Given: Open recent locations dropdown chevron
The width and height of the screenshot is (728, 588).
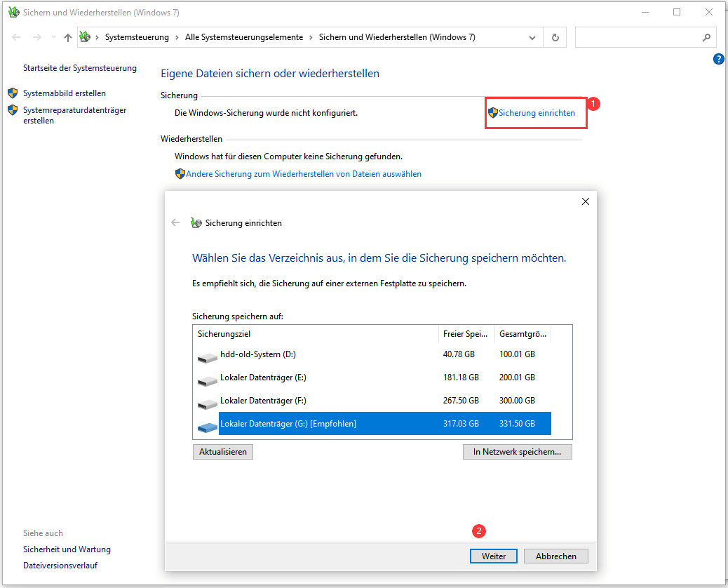Looking at the screenshot, I should point(53,37).
